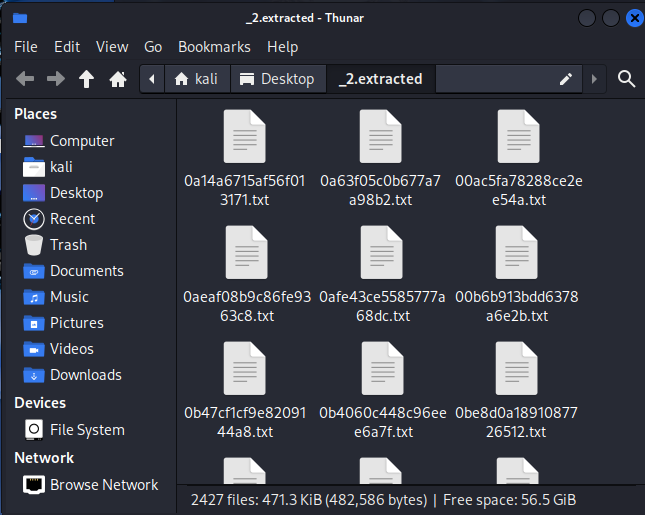Toggle path editing with the pencil icon
Screen dimensions: 645x515
[x=566, y=79]
